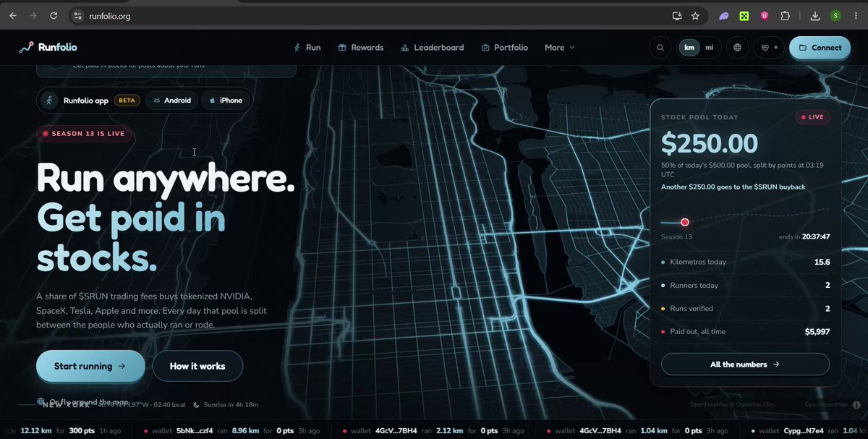Screen dimensions: 868x439
Task: View site information in address bar
Action: (79, 15)
